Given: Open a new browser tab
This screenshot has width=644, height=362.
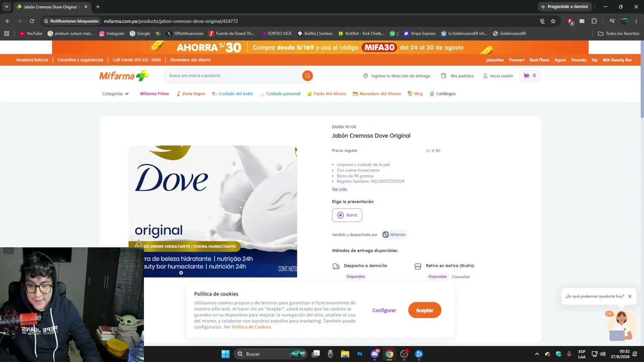Looking at the screenshot, I should coord(98,7).
